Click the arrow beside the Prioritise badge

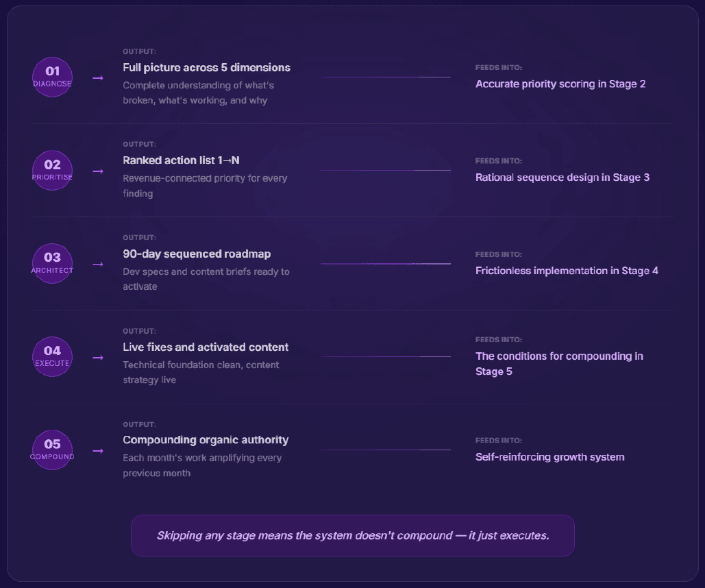pos(98,171)
